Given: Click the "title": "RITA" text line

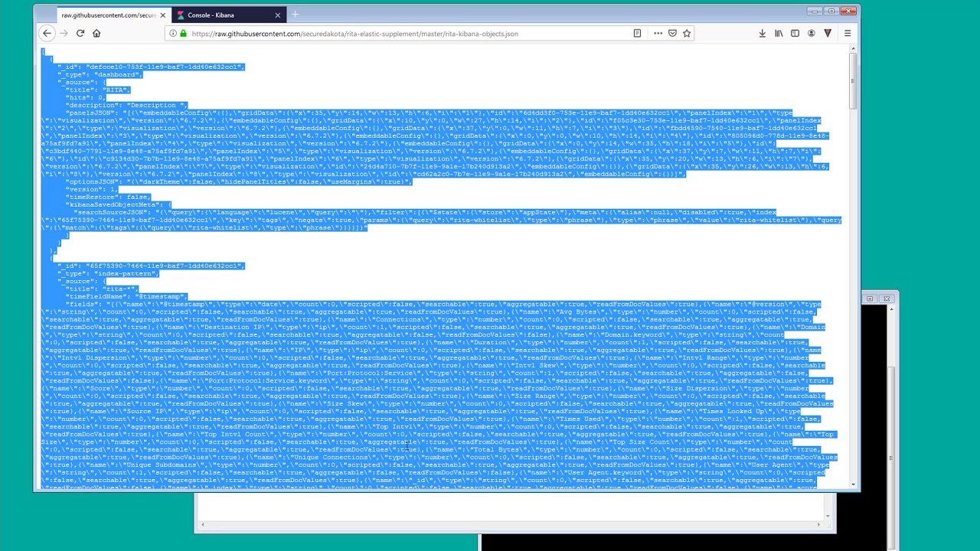Looking at the screenshot, I should pos(96,90).
